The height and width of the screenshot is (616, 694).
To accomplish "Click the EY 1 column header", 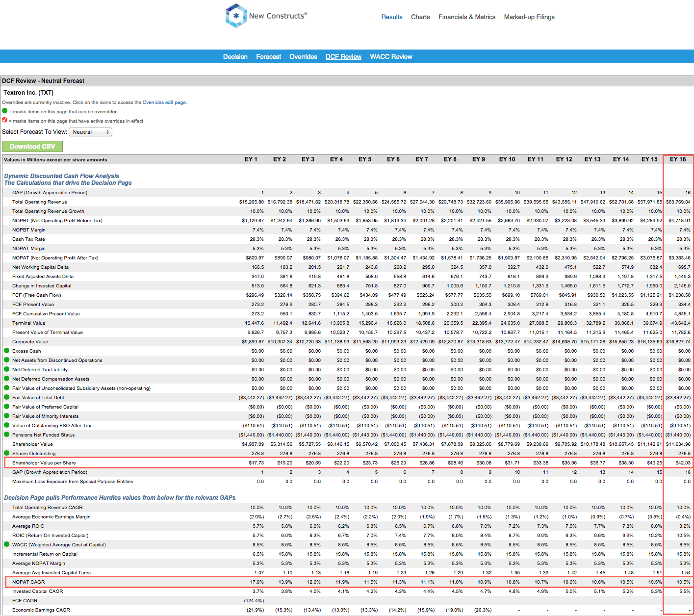I will 251,159.
